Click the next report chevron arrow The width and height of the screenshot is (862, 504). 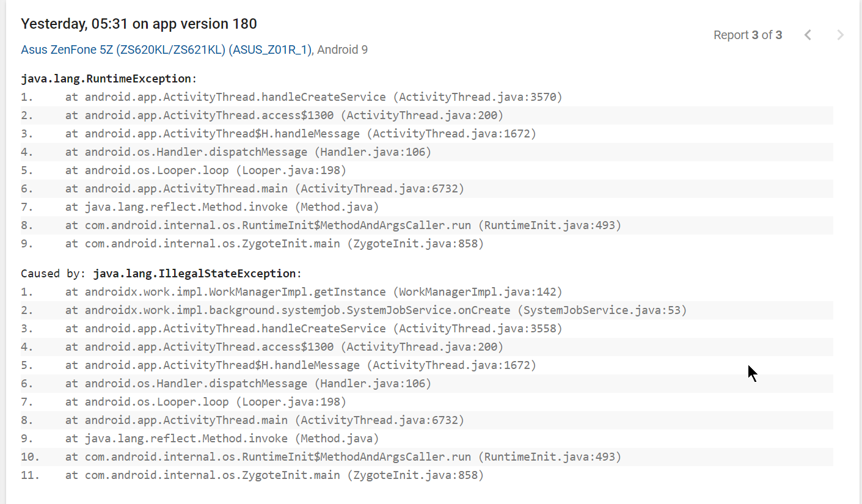click(840, 35)
